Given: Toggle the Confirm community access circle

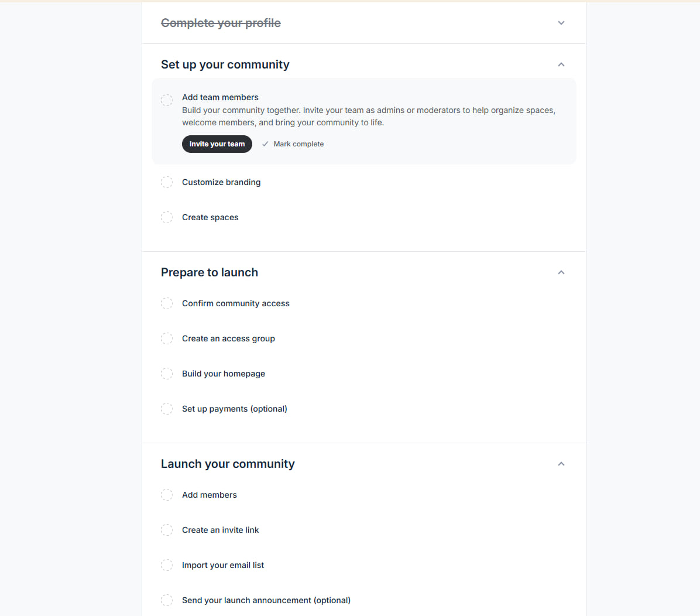Looking at the screenshot, I should (x=167, y=303).
